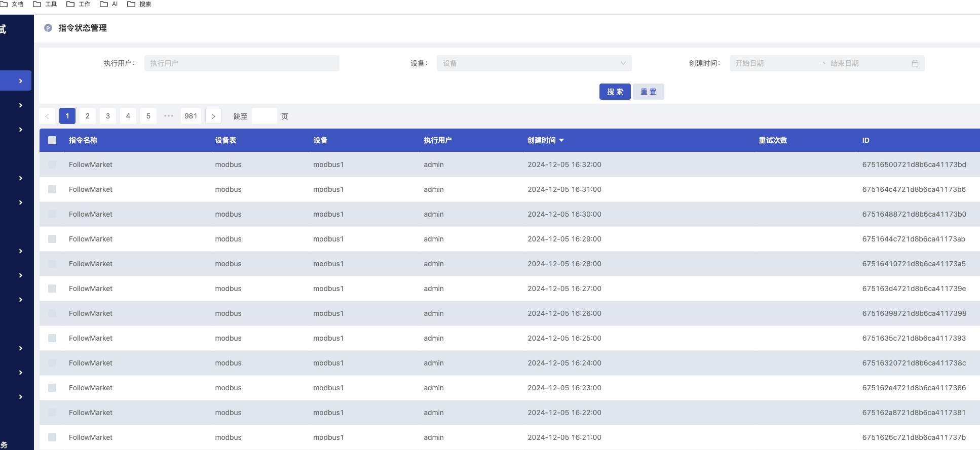Go to page 1
The height and width of the screenshot is (450, 980).
67,116
